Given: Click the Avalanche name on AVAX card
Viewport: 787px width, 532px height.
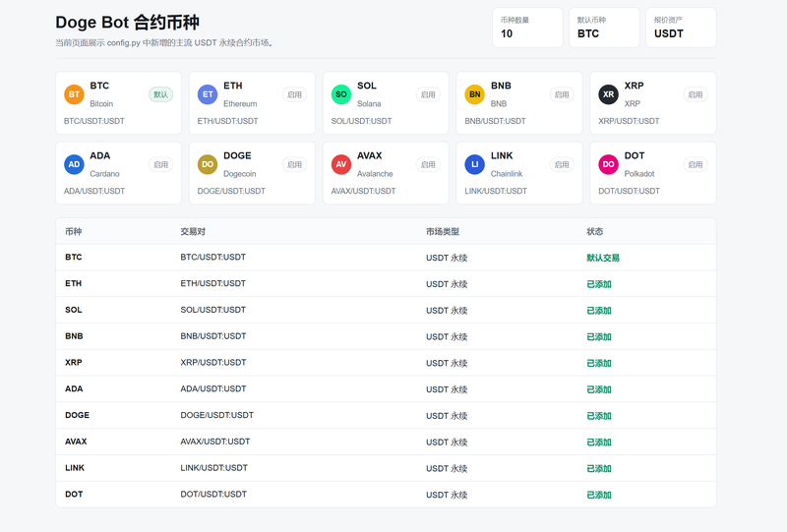Looking at the screenshot, I should [x=375, y=174].
